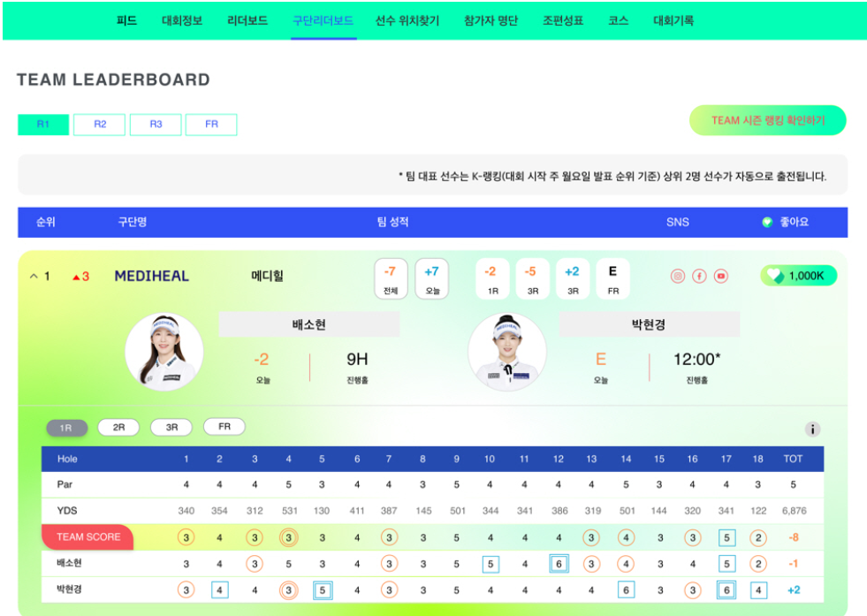This screenshot has height=616, width=867.
Task: Click Par row label
Action: tap(65, 484)
